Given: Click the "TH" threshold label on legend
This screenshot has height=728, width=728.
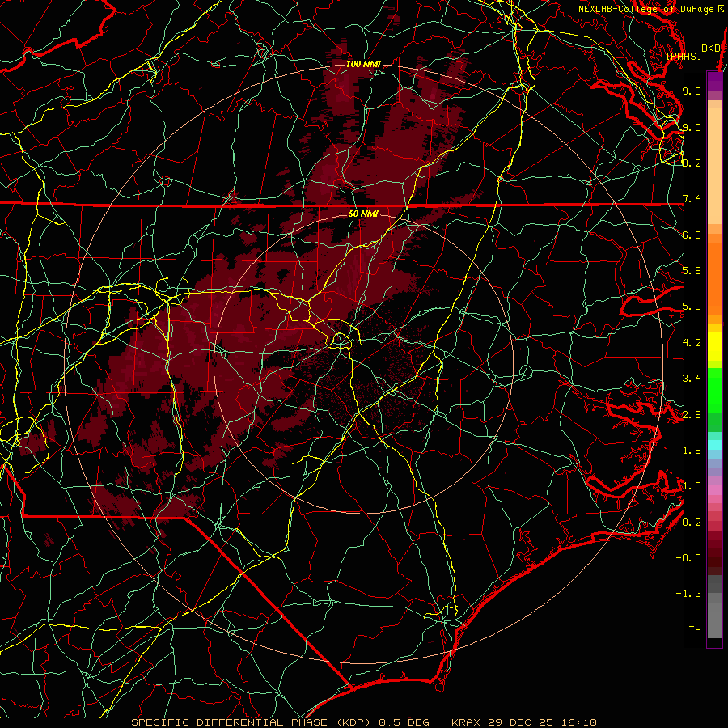Looking at the screenshot, I should [695, 629].
